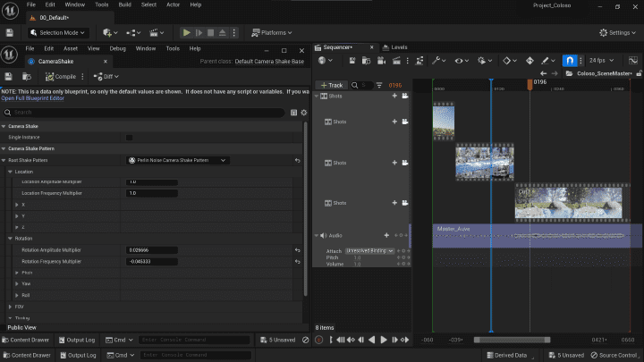Viewport: 644px width, 362px height.
Task: Open the Selection Mode dropdown
Action: (57, 33)
